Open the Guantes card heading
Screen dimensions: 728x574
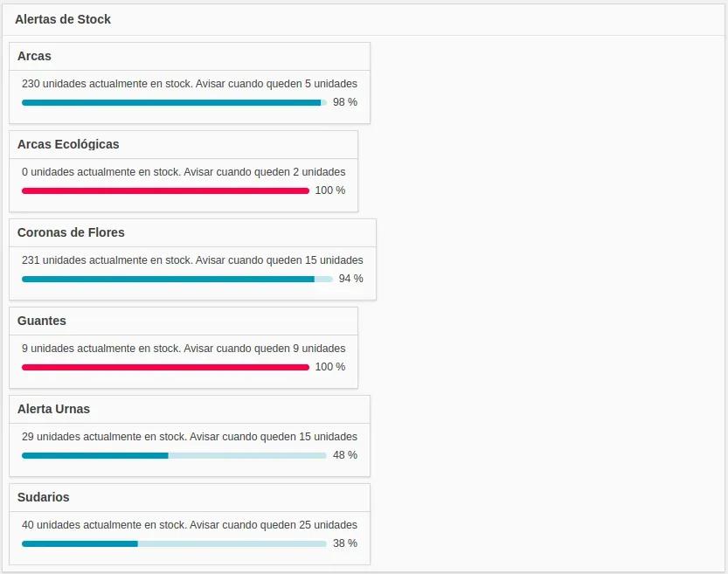pyautogui.click(x=42, y=321)
